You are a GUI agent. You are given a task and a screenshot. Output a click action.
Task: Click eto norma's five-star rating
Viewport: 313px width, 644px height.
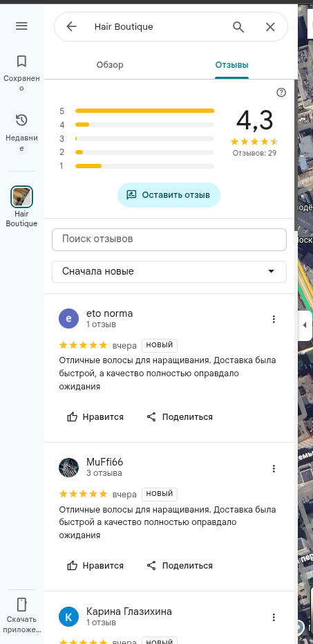84,345
